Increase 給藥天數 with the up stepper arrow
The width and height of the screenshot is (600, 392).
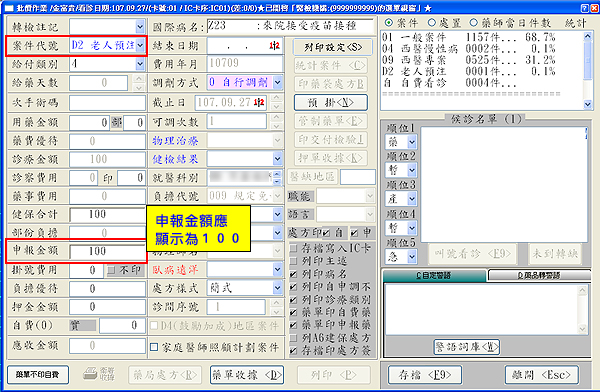[x=139, y=79]
